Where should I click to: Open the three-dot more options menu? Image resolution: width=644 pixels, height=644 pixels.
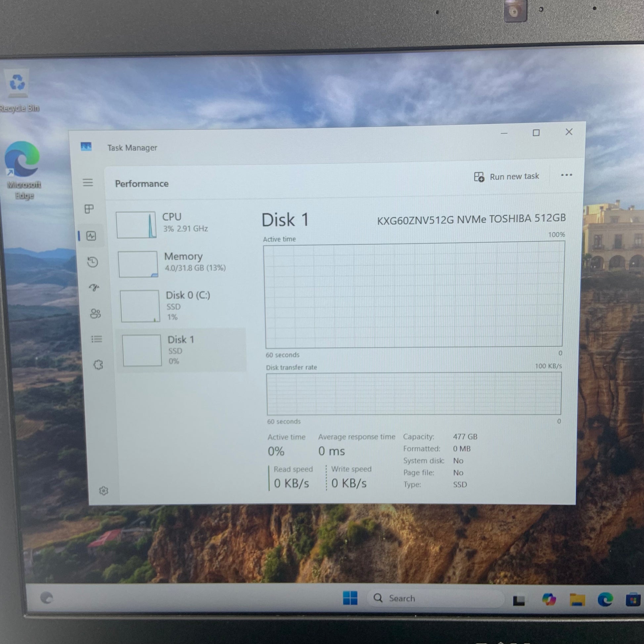(x=566, y=175)
